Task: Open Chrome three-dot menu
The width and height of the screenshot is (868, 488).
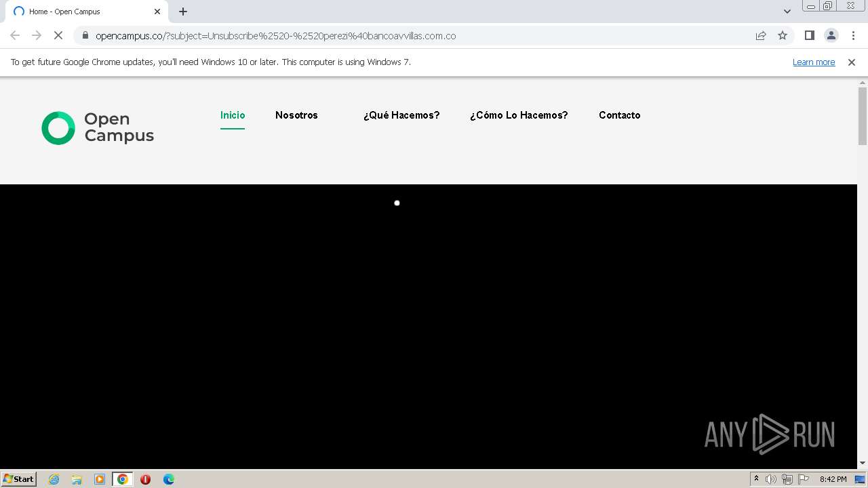Action: pyautogui.click(x=853, y=35)
